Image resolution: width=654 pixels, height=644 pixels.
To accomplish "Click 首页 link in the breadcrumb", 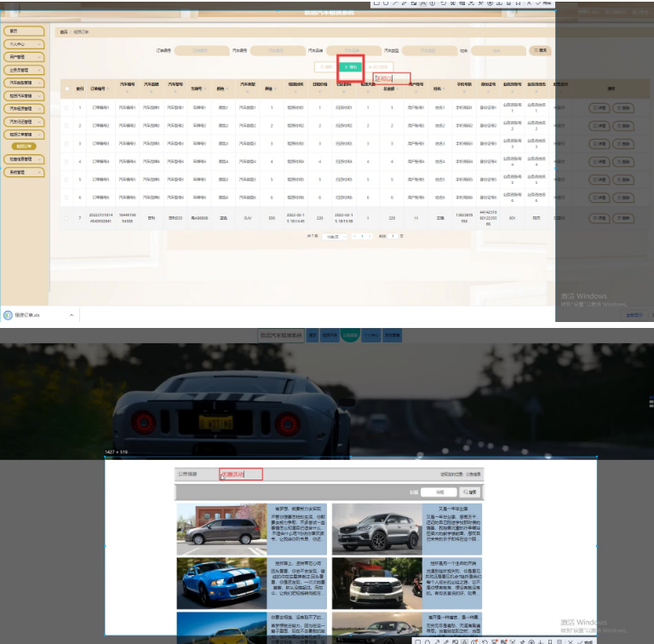I will pyautogui.click(x=64, y=32).
